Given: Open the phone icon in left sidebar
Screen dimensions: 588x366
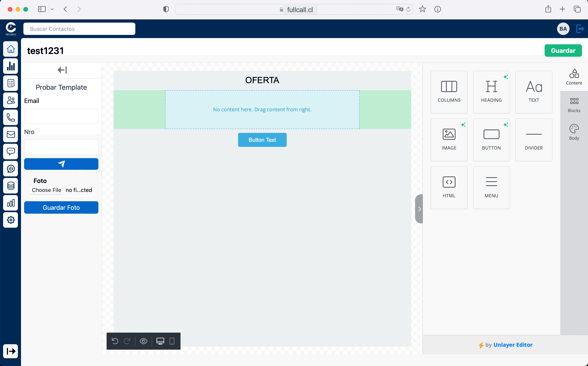Looking at the screenshot, I should [x=11, y=117].
